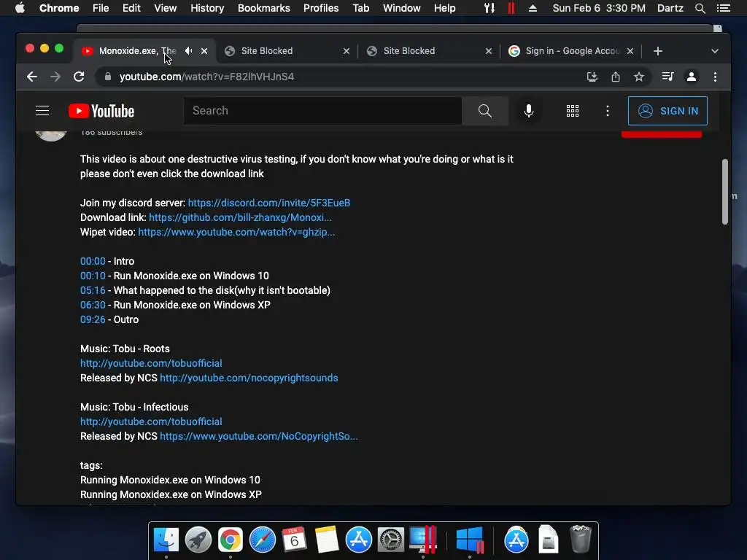The width and height of the screenshot is (747, 560).
Task: Close the Monoxide.exe tab
Action: click(204, 51)
